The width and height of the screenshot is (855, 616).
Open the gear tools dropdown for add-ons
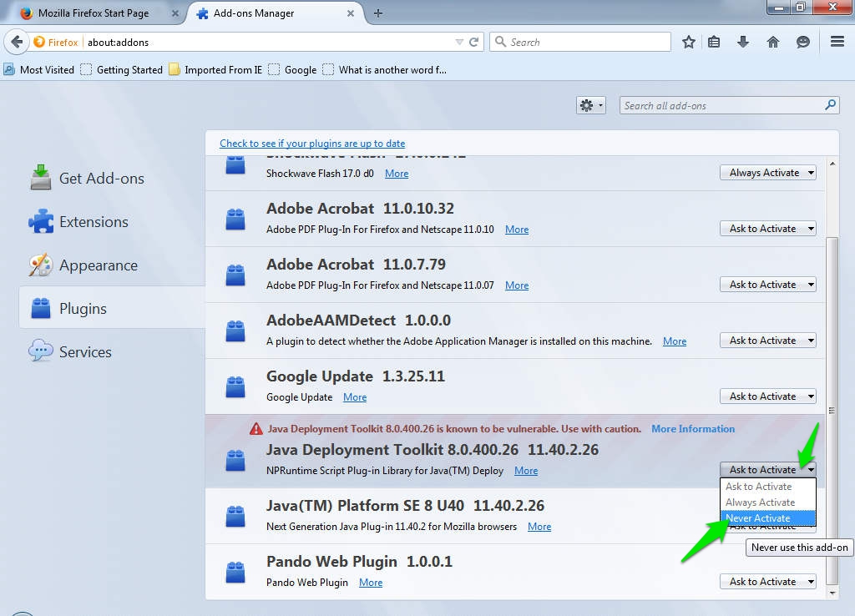click(590, 105)
